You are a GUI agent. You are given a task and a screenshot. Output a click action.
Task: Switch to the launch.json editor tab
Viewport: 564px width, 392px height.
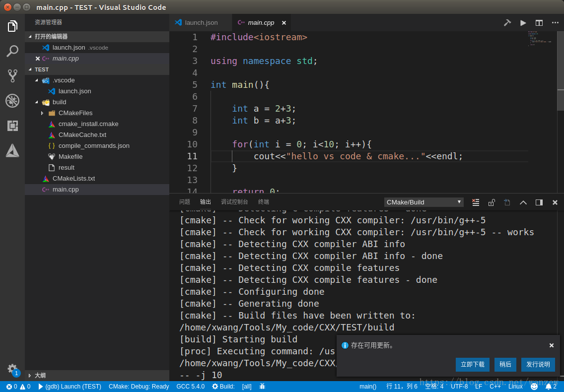pyautogui.click(x=201, y=23)
